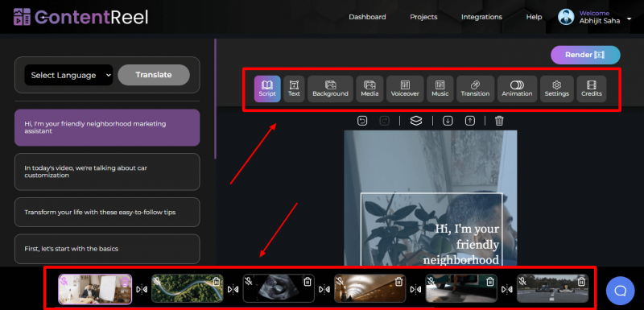Image resolution: width=644 pixels, height=310 pixels.
Task: Expand the Abhijit Saha account menu arrow
Action: pyautogui.click(x=630, y=19)
